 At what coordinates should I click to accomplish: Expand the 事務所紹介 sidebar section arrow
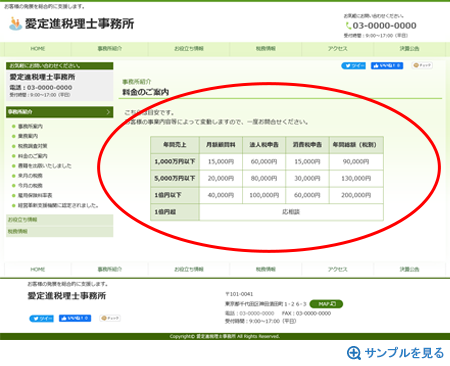click(108, 112)
